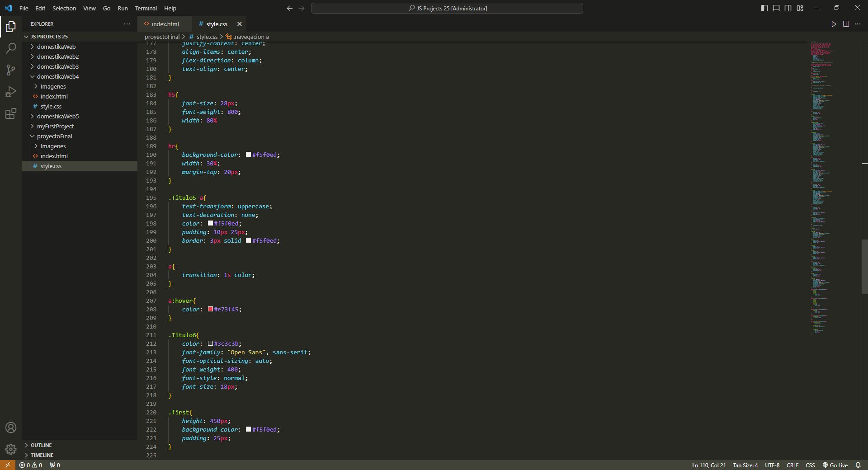
Task: Open style.css under domestikaWeb4
Action: click(80, 106)
